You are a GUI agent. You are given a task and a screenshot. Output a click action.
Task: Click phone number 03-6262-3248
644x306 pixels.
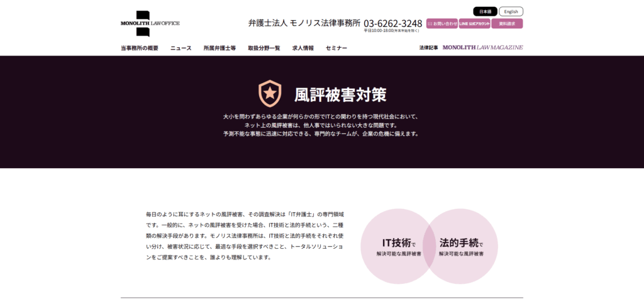[392, 23]
